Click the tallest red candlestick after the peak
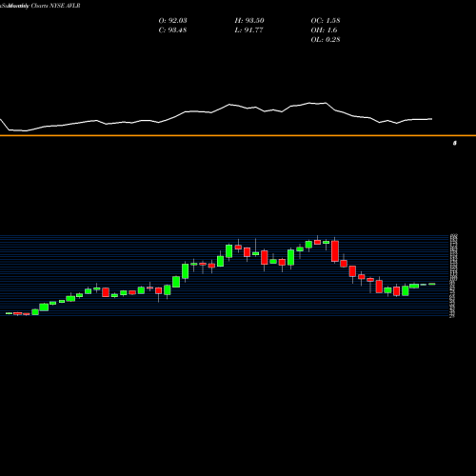 pyautogui.click(x=335, y=251)
